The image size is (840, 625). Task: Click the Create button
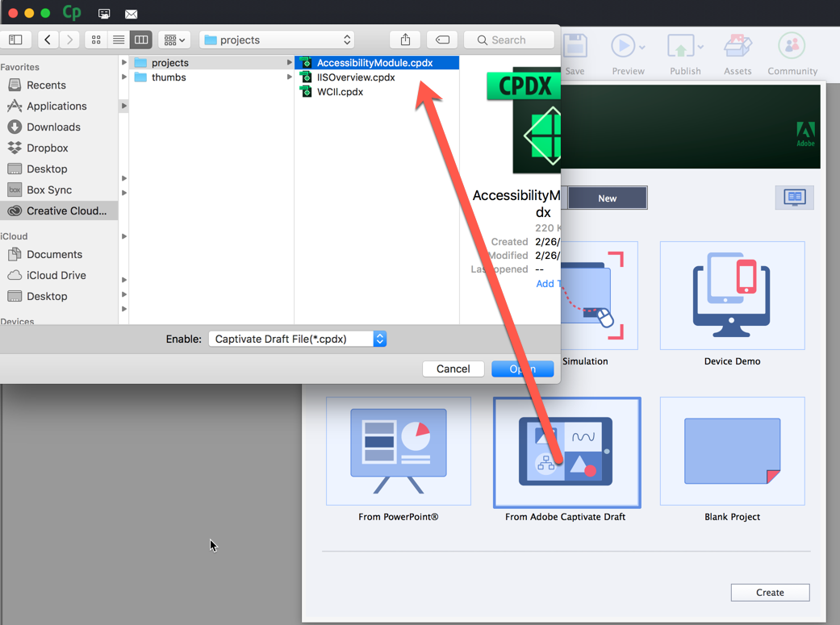pyautogui.click(x=770, y=592)
